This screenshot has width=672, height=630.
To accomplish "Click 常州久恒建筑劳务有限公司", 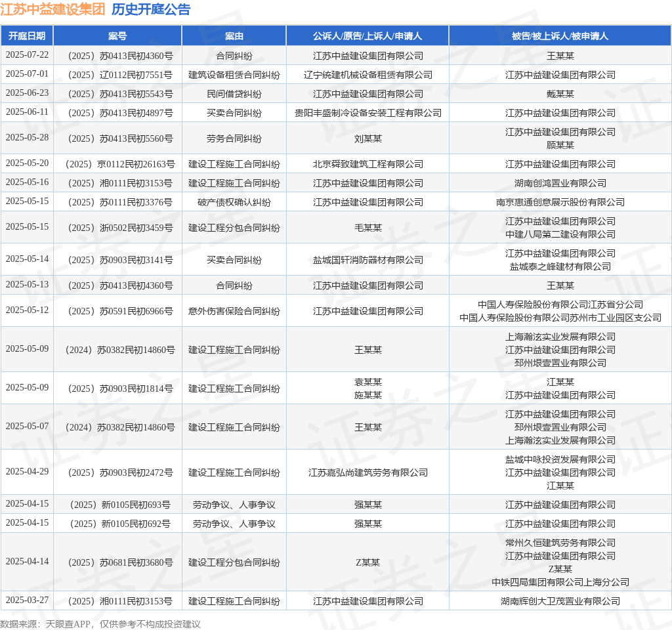I will [x=560, y=543].
